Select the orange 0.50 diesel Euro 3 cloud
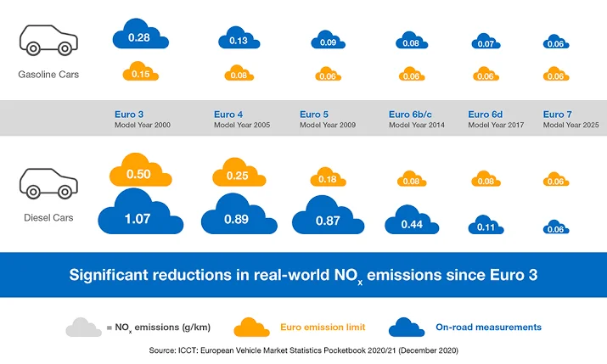This screenshot has width=607, height=364. [x=141, y=170]
